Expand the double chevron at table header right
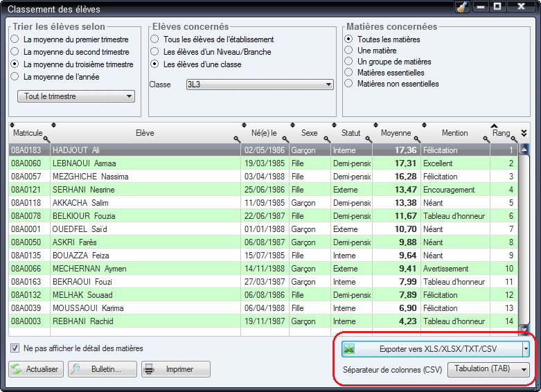The height and width of the screenshot is (392, 541). (524, 133)
